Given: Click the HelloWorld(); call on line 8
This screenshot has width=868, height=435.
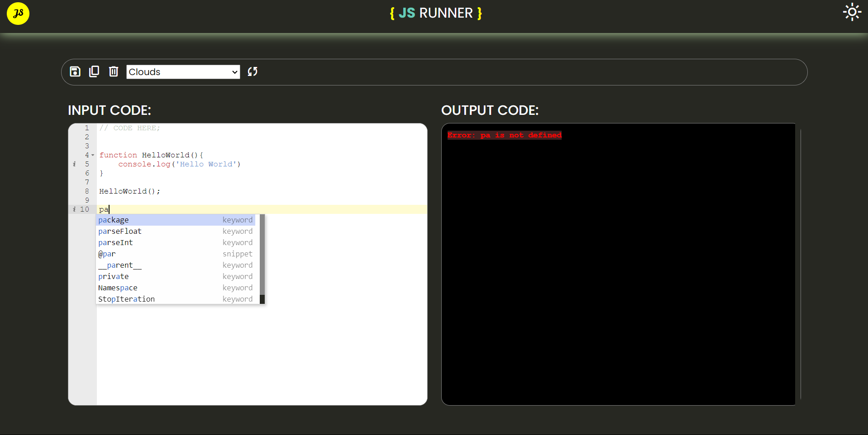Looking at the screenshot, I should click(x=129, y=191).
